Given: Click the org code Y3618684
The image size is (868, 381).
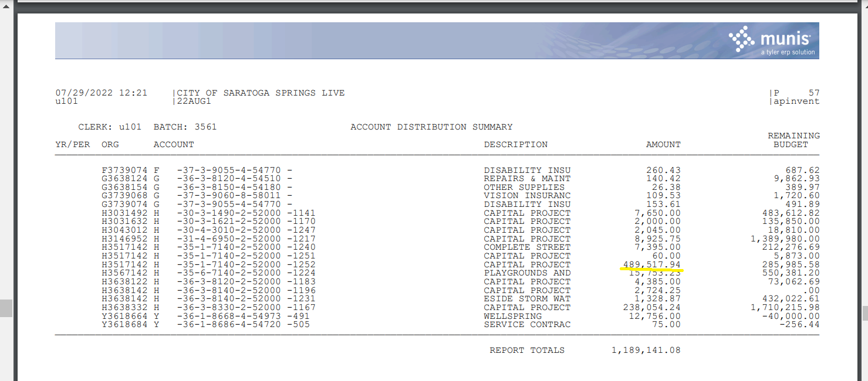Looking at the screenshot, I should click(x=124, y=325).
